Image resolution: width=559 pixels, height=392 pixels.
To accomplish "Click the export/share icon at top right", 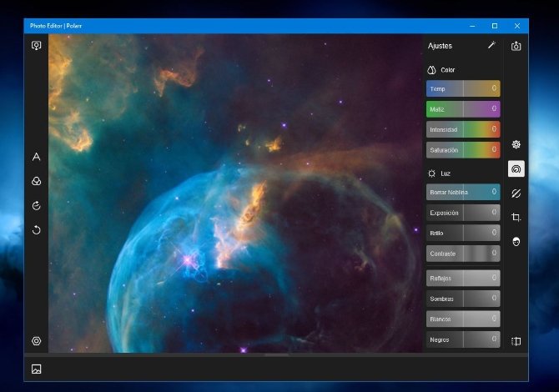I will [516, 46].
